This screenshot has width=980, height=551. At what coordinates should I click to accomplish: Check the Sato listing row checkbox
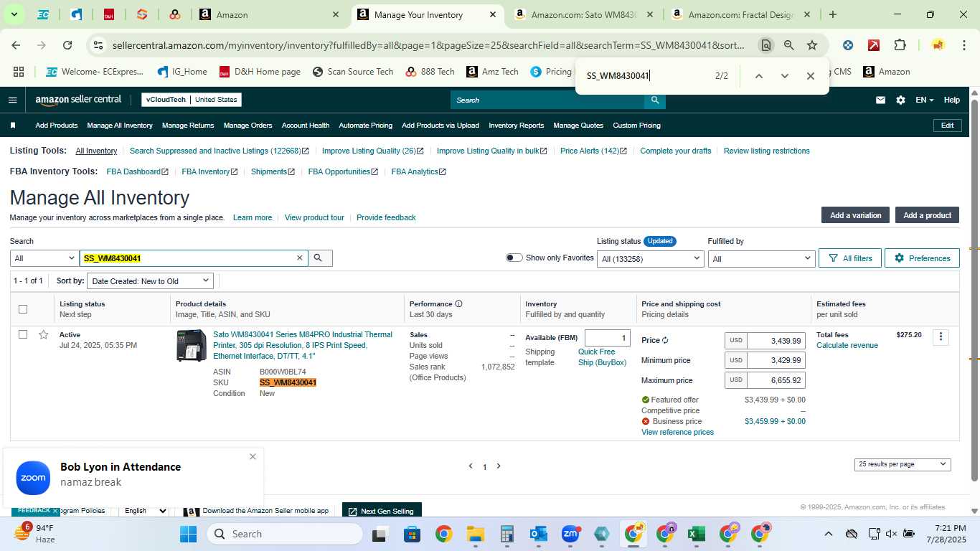23,334
